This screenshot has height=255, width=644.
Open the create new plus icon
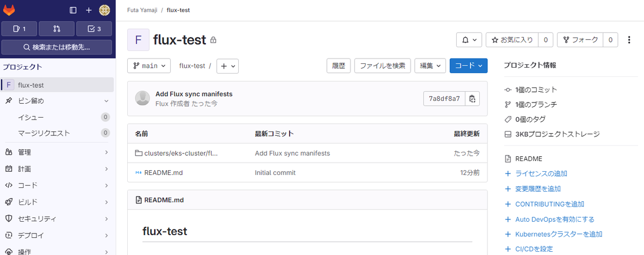[x=89, y=10]
